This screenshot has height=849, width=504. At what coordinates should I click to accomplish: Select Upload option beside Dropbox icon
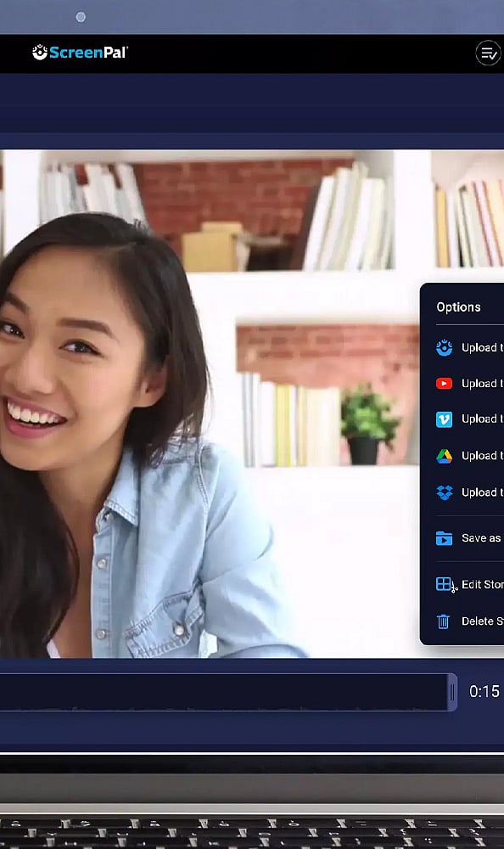pos(482,492)
